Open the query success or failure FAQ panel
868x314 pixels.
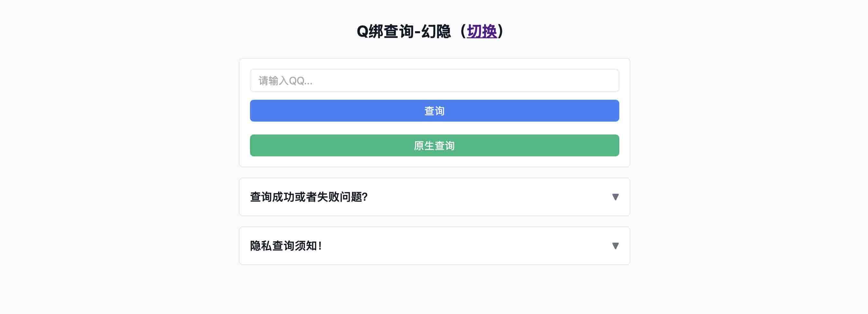coord(434,197)
